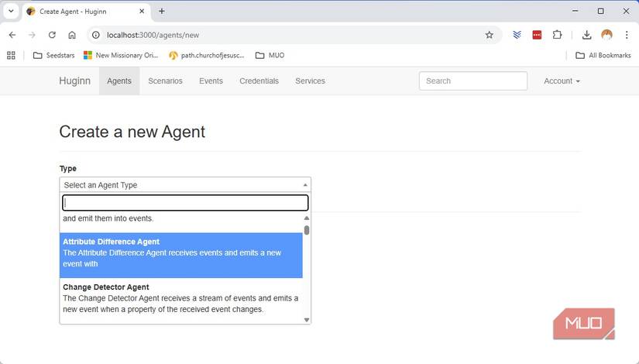Click the agent list scrollbar up arrow
Image resolution: width=639 pixels, height=364 pixels.
(x=307, y=218)
